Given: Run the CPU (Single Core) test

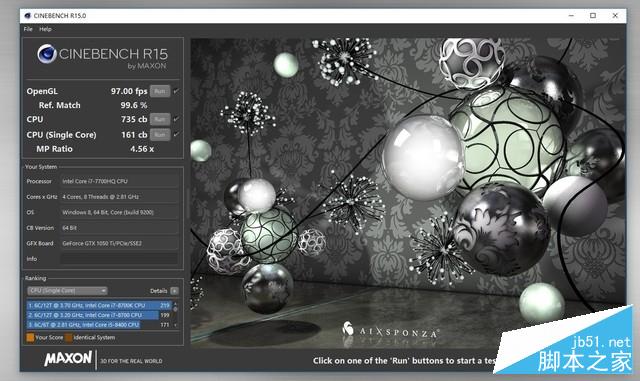Looking at the screenshot, I should [x=160, y=134].
